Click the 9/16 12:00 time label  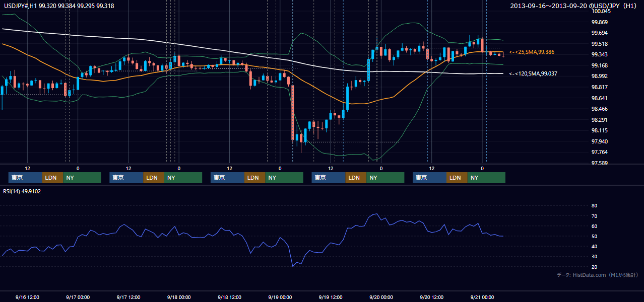(28, 297)
